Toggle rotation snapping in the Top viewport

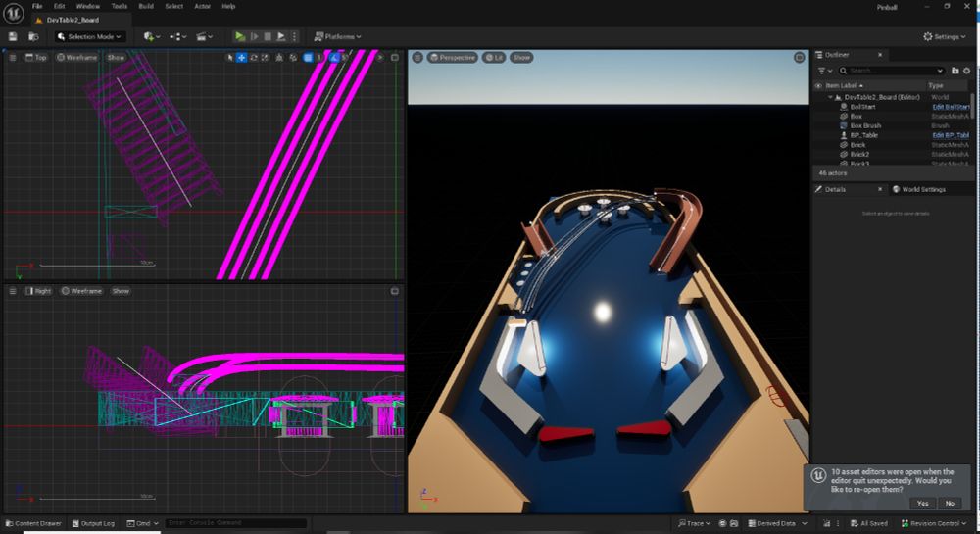coord(334,58)
